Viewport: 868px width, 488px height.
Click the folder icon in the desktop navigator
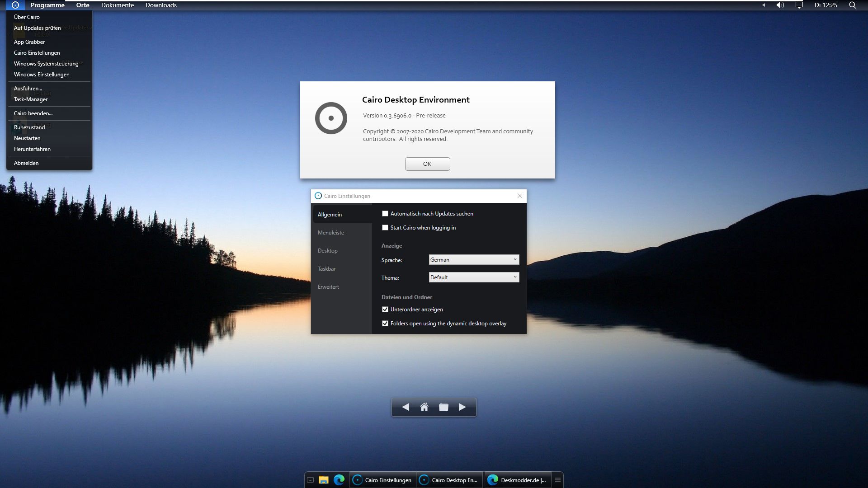pos(443,407)
